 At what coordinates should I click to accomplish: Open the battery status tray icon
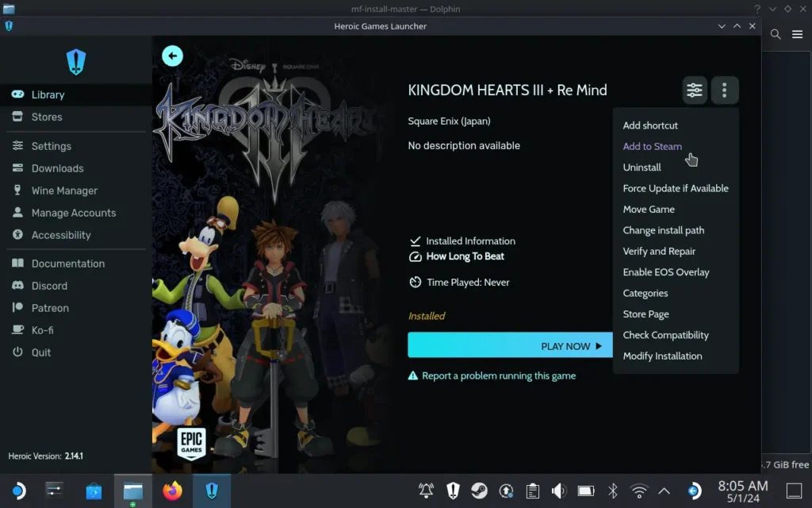586,491
